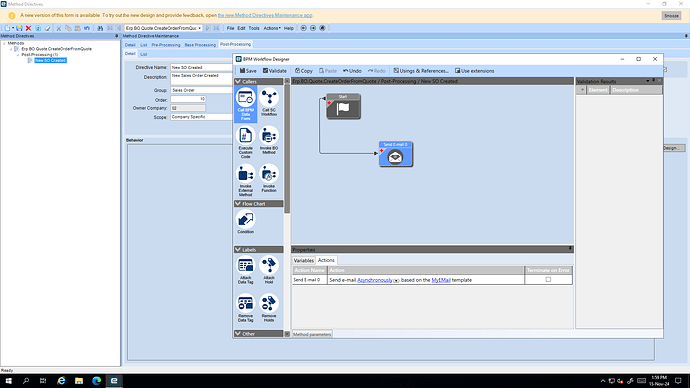Select the Execute Custom Code icon
This screenshot has width=690, height=388.
pos(246,142)
